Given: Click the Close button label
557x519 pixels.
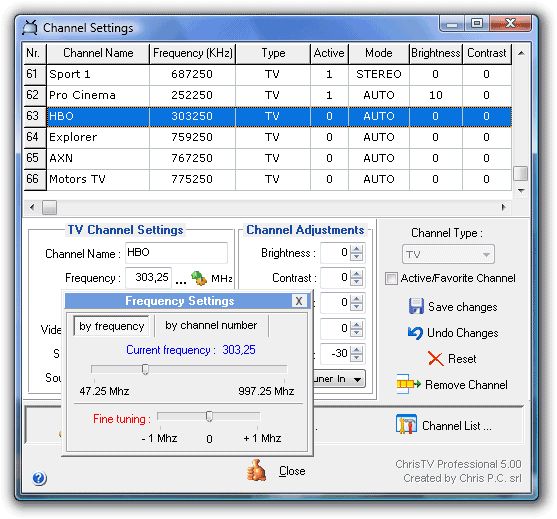Looking at the screenshot, I should 292,471.
